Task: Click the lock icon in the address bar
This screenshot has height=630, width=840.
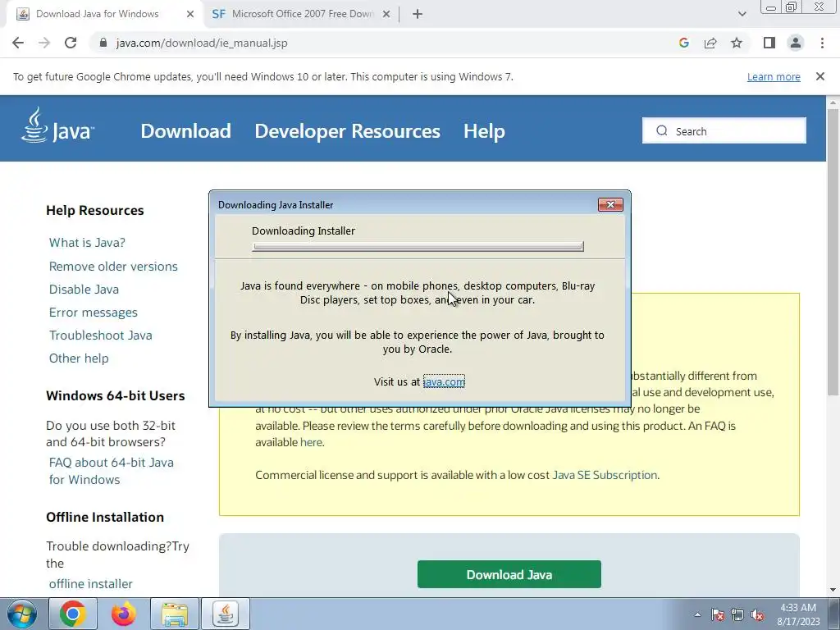Action: [x=103, y=43]
